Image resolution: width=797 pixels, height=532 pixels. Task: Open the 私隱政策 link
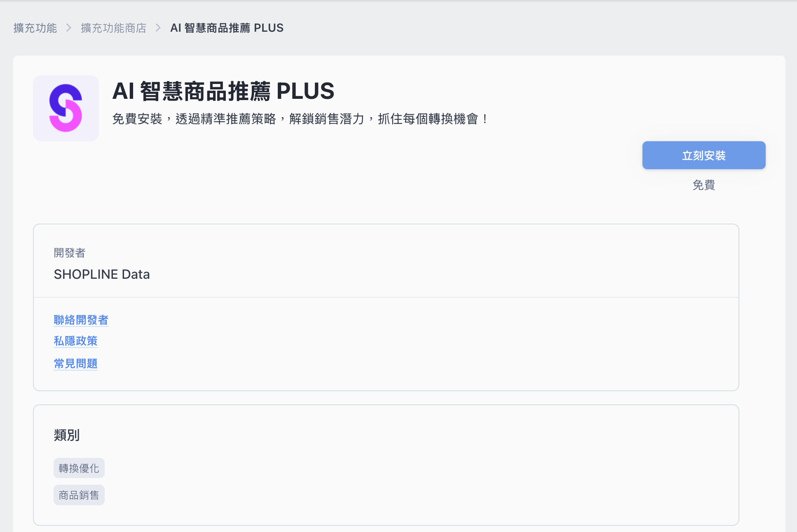[x=75, y=341]
